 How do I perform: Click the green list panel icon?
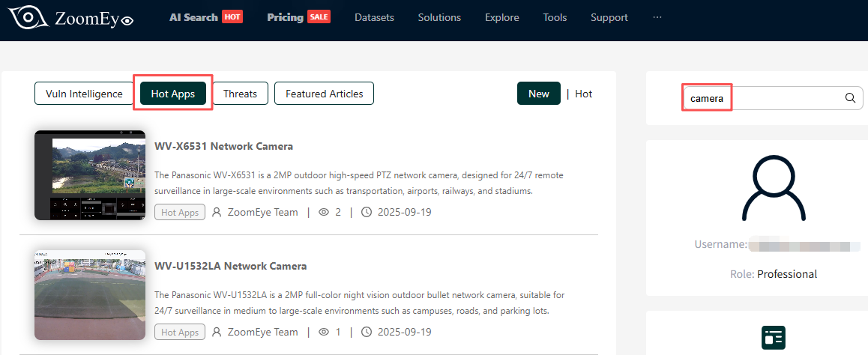pos(774,337)
